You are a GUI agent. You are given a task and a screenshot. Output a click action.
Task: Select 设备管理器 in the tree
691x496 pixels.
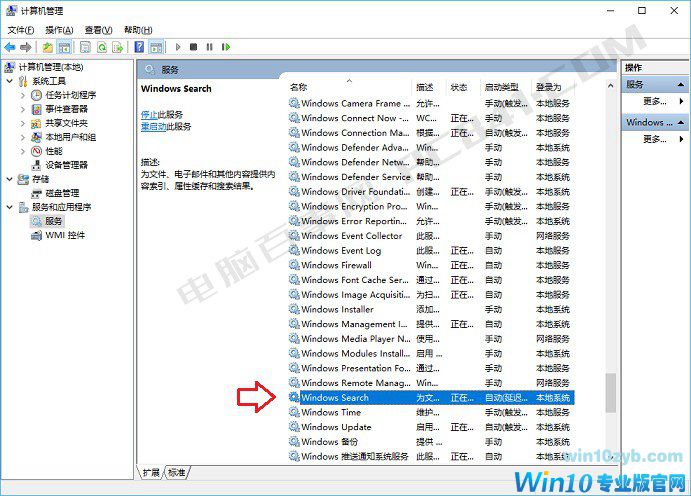coord(67,165)
